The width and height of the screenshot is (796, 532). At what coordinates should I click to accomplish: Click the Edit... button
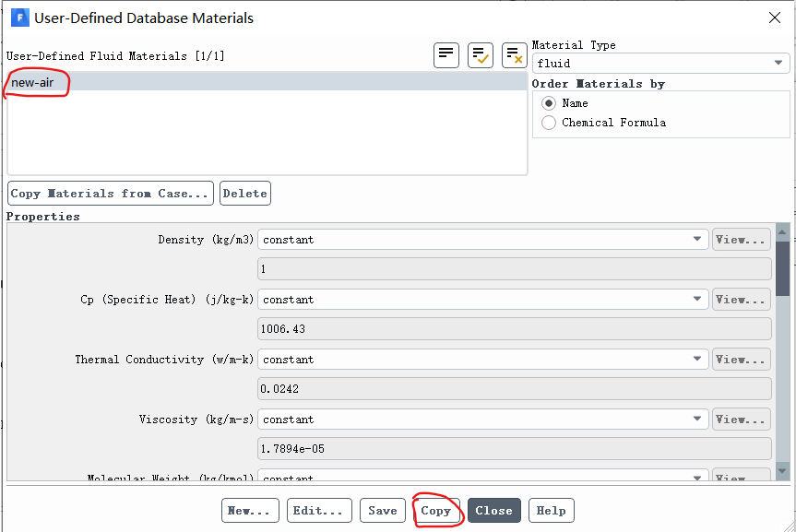coord(319,510)
